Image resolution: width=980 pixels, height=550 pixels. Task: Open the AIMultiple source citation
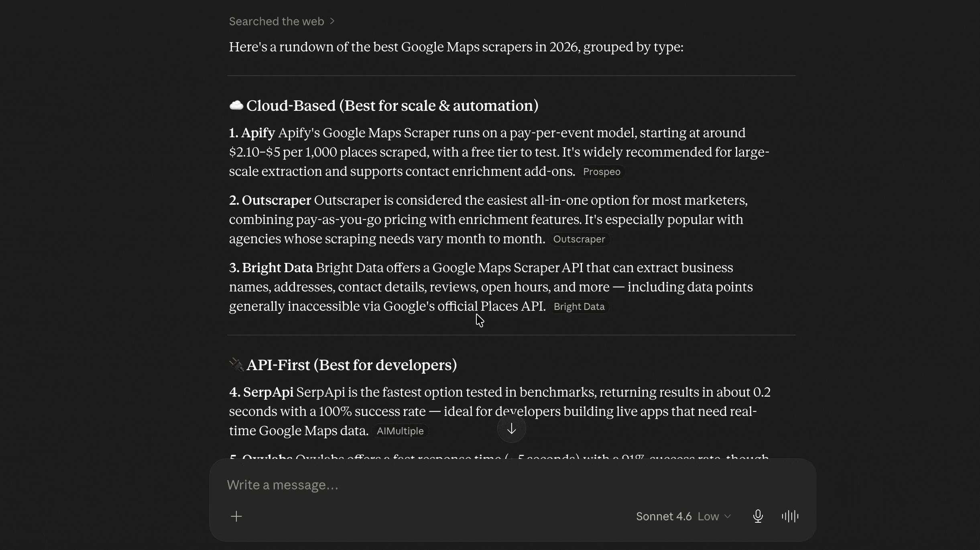[x=400, y=431]
